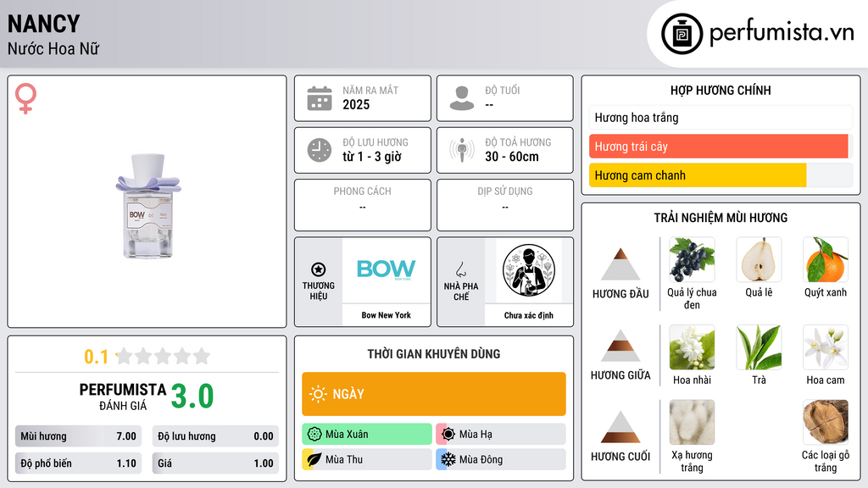Image resolution: width=868 pixels, height=488 pixels.
Task: Click the Độ lưu hương 0.00 score box
Action: point(215,436)
